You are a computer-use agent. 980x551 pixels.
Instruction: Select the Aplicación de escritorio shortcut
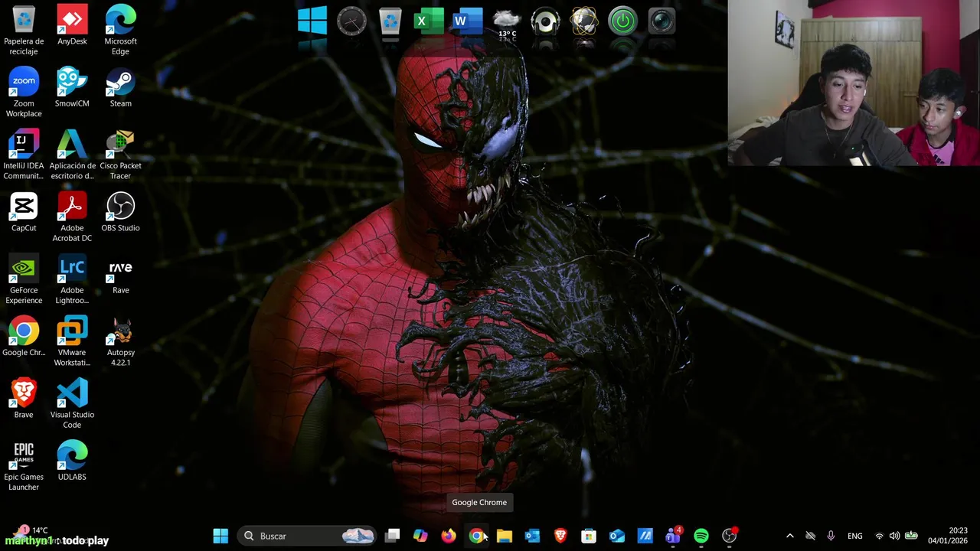(72, 155)
